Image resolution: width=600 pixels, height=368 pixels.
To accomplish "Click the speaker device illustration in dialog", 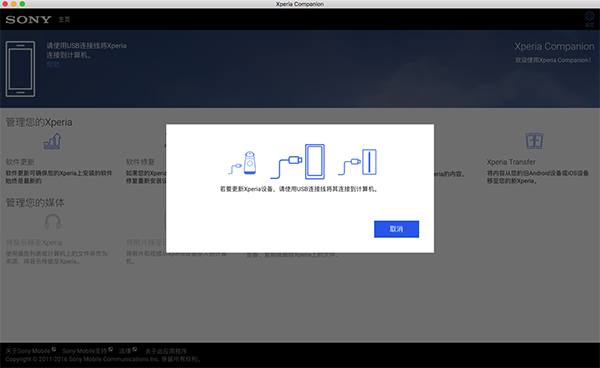I will pos(249,163).
